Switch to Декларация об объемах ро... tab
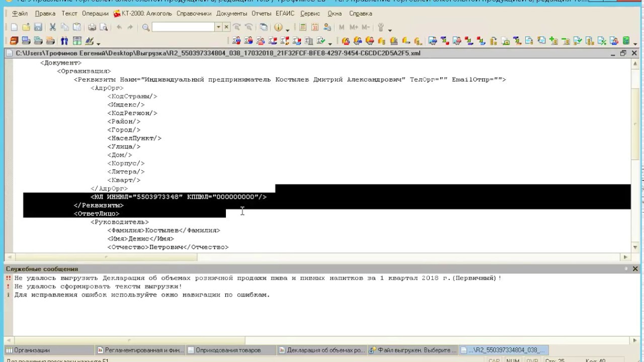The height and width of the screenshot is (362, 644). tap(321, 350)
